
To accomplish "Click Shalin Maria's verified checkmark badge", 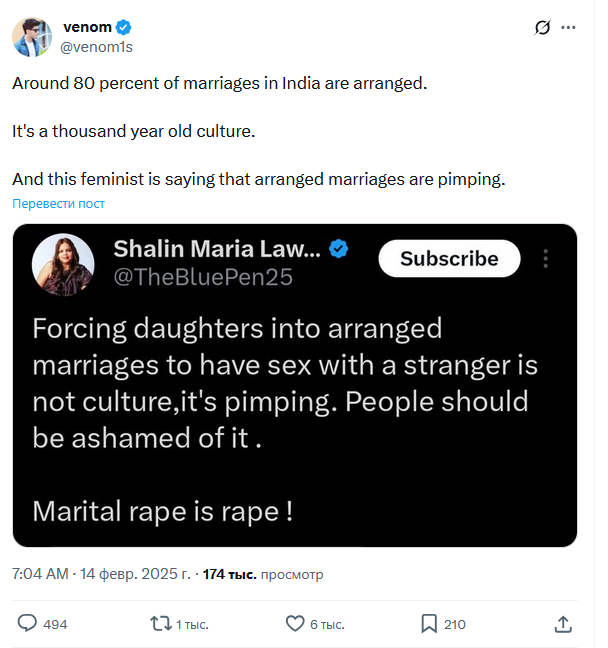I will (340, 249).
